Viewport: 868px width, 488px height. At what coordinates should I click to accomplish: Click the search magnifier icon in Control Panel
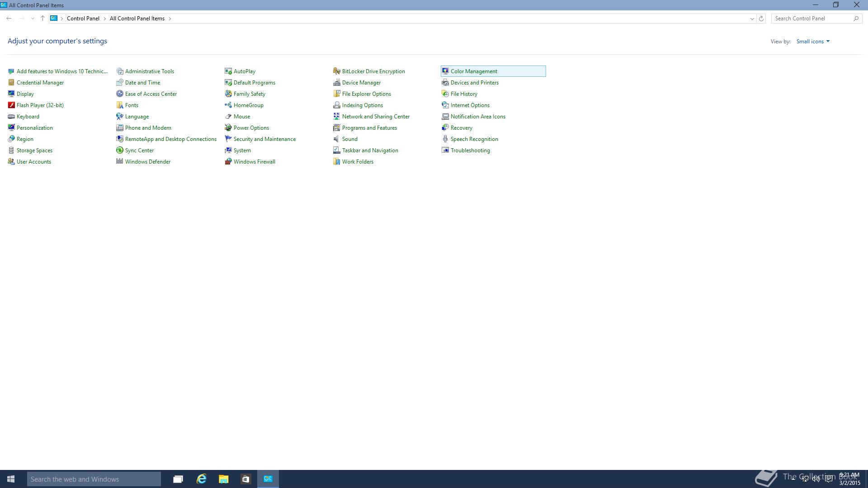(x=856, y=19)
